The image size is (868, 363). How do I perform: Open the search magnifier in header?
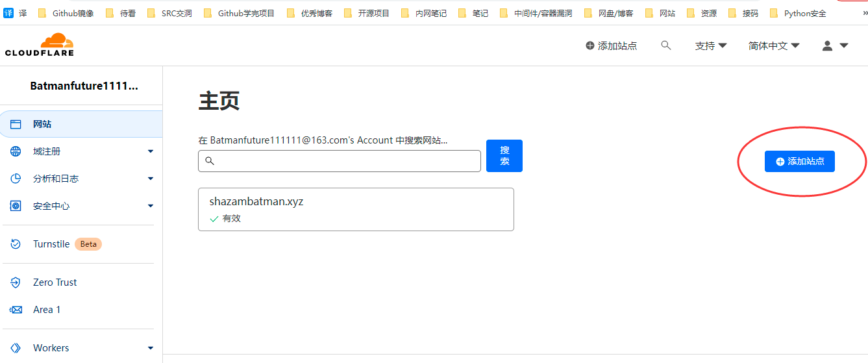(x=665, y=45)
